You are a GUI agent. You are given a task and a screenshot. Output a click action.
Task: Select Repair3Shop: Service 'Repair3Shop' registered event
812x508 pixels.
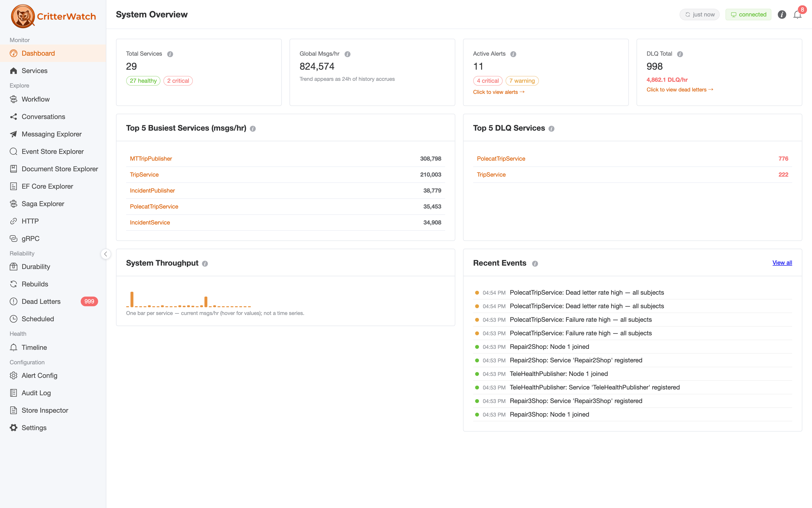click(x=632, y=401)
